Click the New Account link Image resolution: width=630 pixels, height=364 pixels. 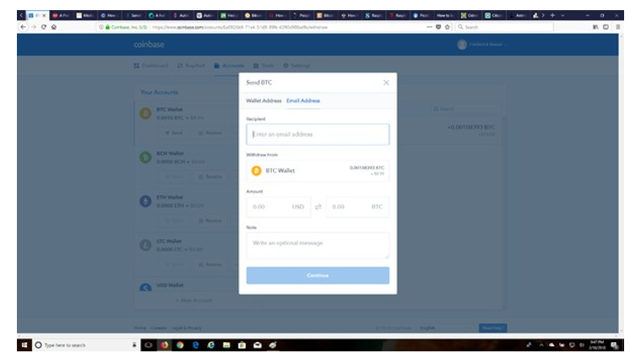[194, 301]
